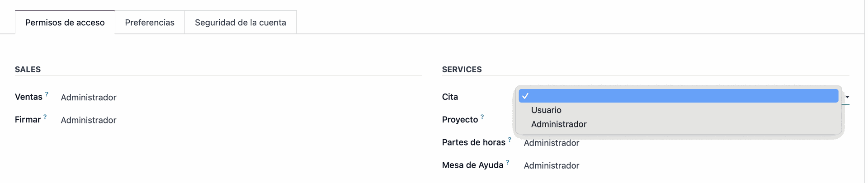This screenshot has width=868, height=183.
Task: Open help tooltip next to Firmar
Action: click(x=45, y=117)
